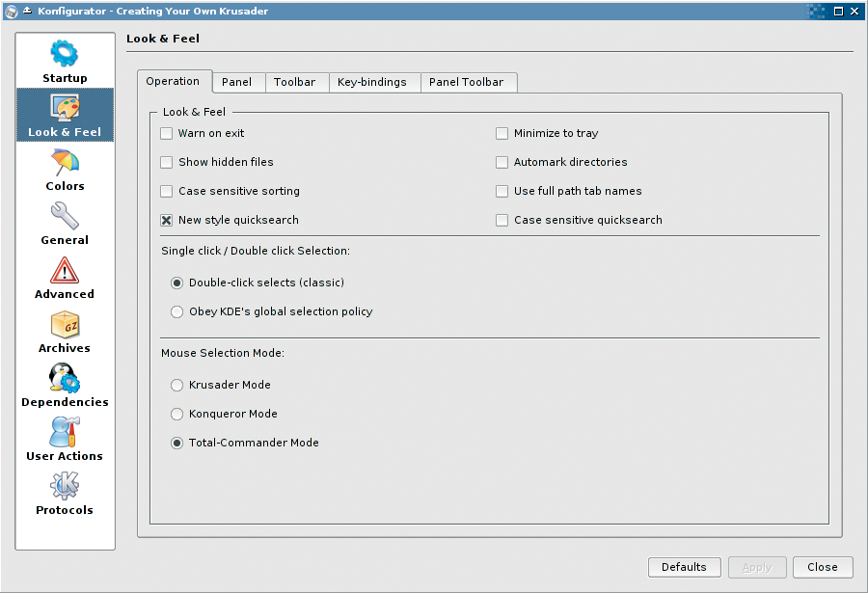Click the title bar X close button
This screenshot has height=593, width=868.
point(854,11)
